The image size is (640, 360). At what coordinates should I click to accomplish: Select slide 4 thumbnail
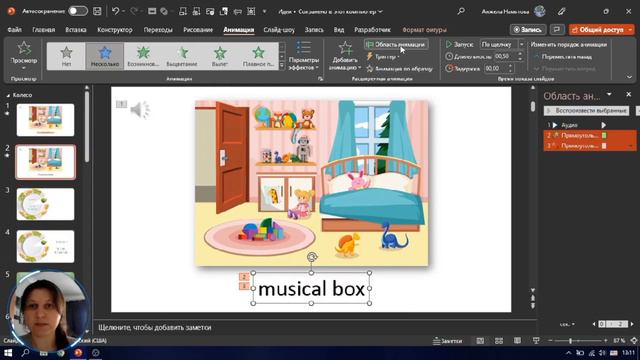[45, 247]
